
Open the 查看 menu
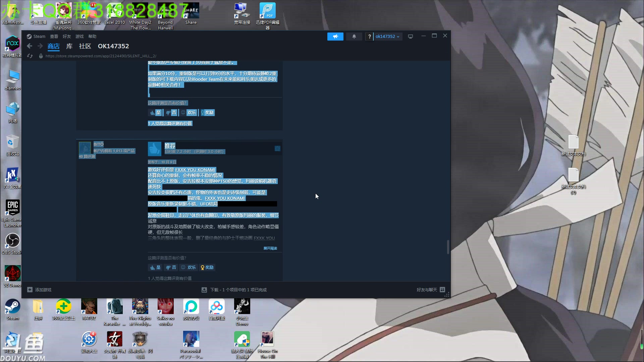coord(54,37)
